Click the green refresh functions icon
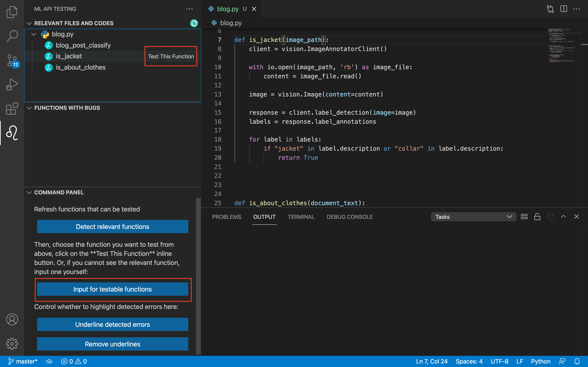The width and height of the screenshot is (588, 367). (x=194, y=23)
